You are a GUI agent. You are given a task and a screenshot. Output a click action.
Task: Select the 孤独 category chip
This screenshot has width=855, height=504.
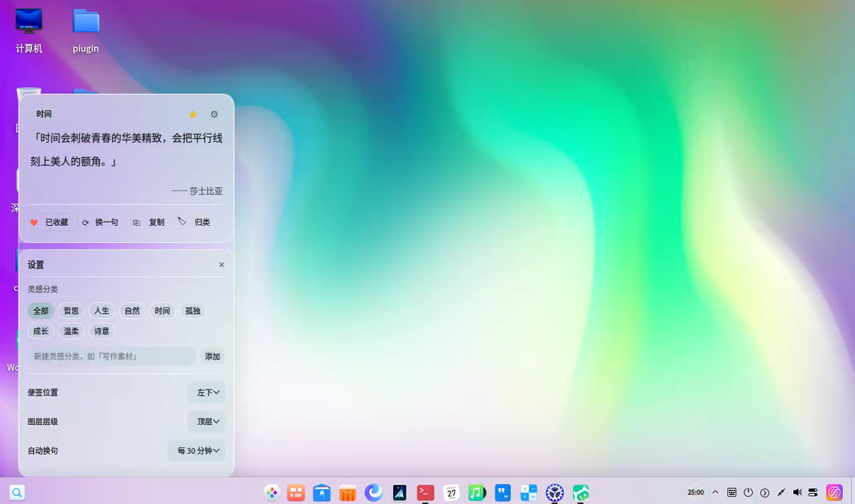point(193,311)
